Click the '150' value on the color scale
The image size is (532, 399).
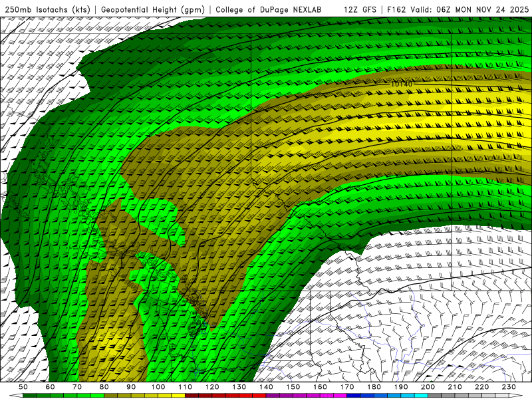tap(293, 387)
